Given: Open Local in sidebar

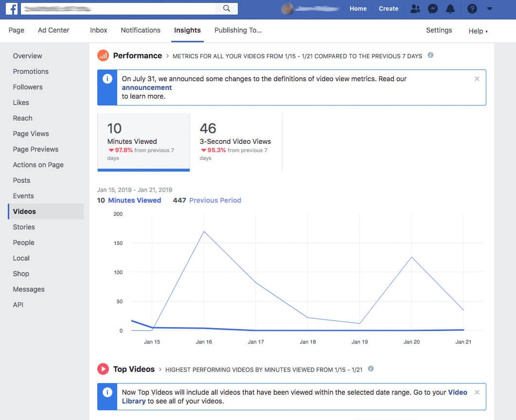Looking at the screenshot, I should tap(21, 258).
